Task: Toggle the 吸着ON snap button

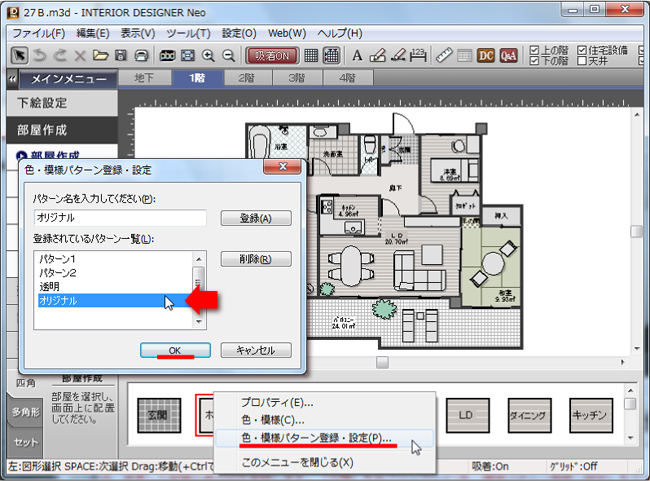Action: click(270, 55)
